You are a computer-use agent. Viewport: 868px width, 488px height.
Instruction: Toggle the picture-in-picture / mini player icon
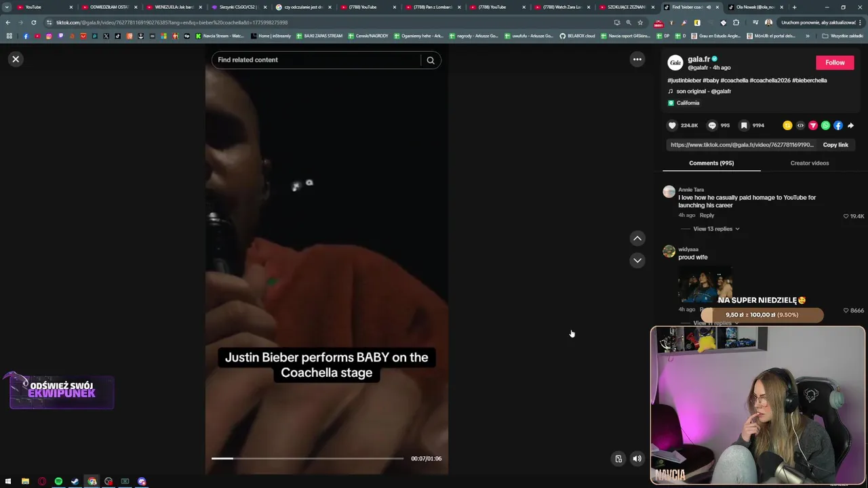pos(618,459)
